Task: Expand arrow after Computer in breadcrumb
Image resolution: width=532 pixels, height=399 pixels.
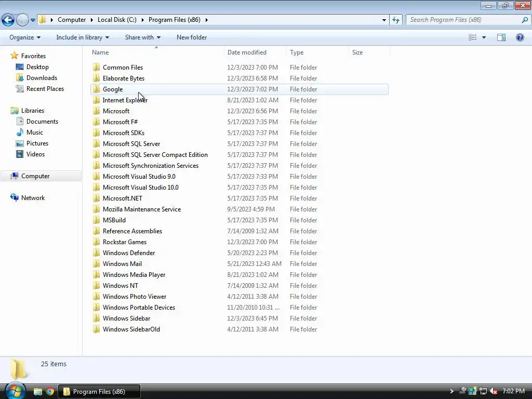Action: [x=91, y=20]
